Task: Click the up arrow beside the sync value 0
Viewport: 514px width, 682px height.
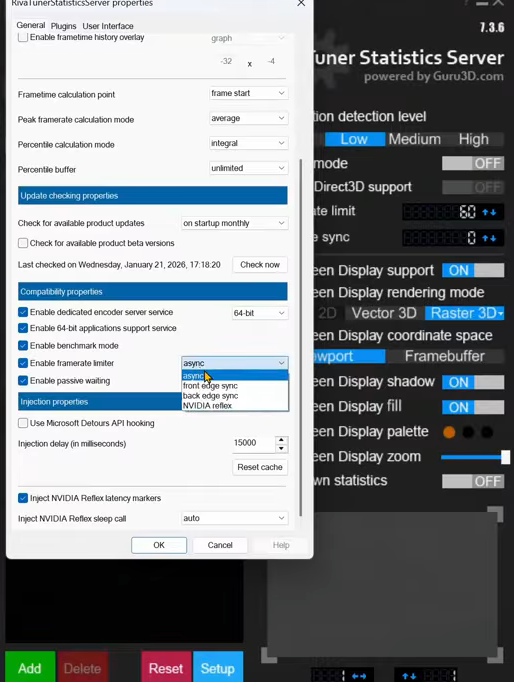Action: [485, 238]
